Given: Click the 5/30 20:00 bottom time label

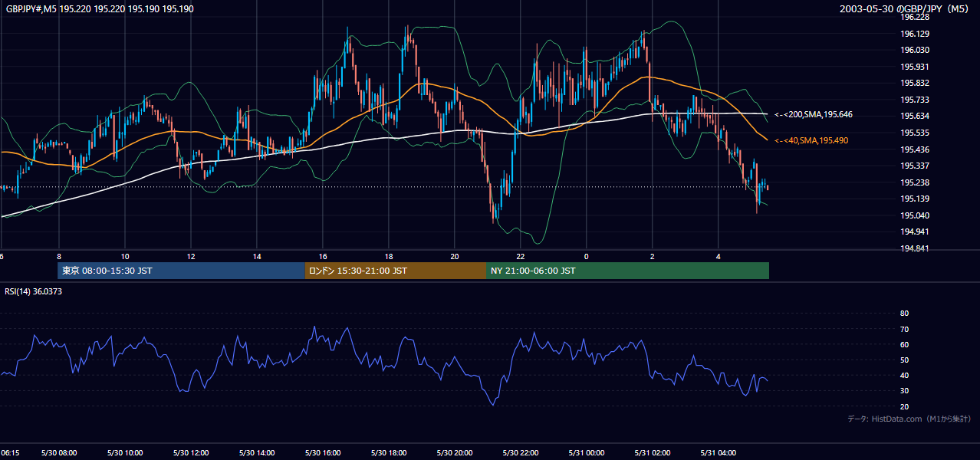Looking at the screenshot, I should click(x=455, y=453).
